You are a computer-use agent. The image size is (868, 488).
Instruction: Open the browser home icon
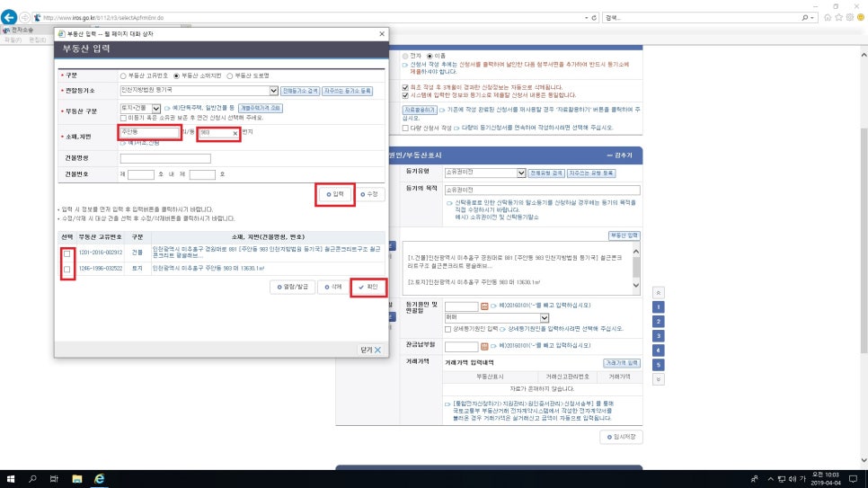point(828,18)
